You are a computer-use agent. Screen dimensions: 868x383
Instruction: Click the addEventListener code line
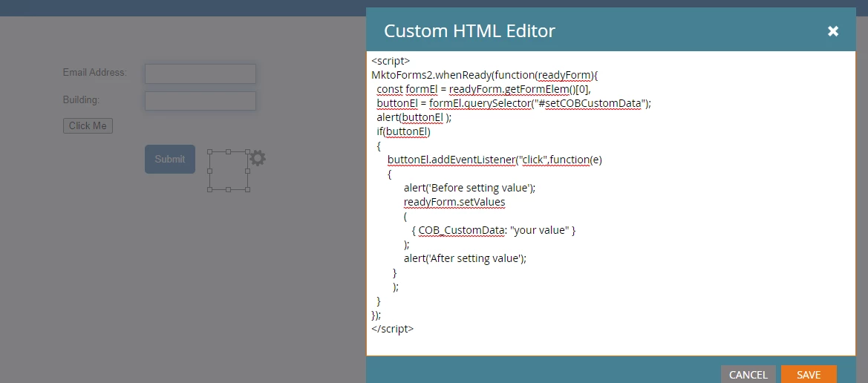point(495,160)
